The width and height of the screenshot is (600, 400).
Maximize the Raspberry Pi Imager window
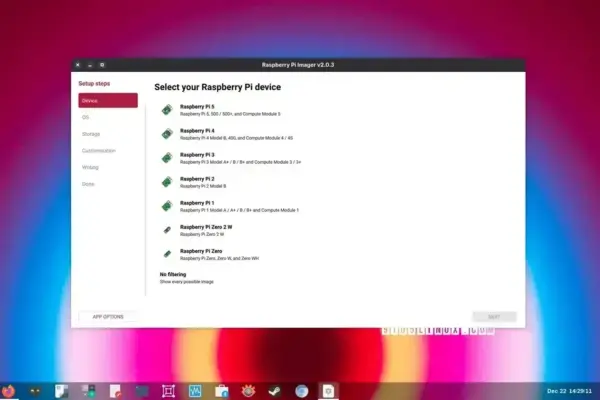click(102, 65)
